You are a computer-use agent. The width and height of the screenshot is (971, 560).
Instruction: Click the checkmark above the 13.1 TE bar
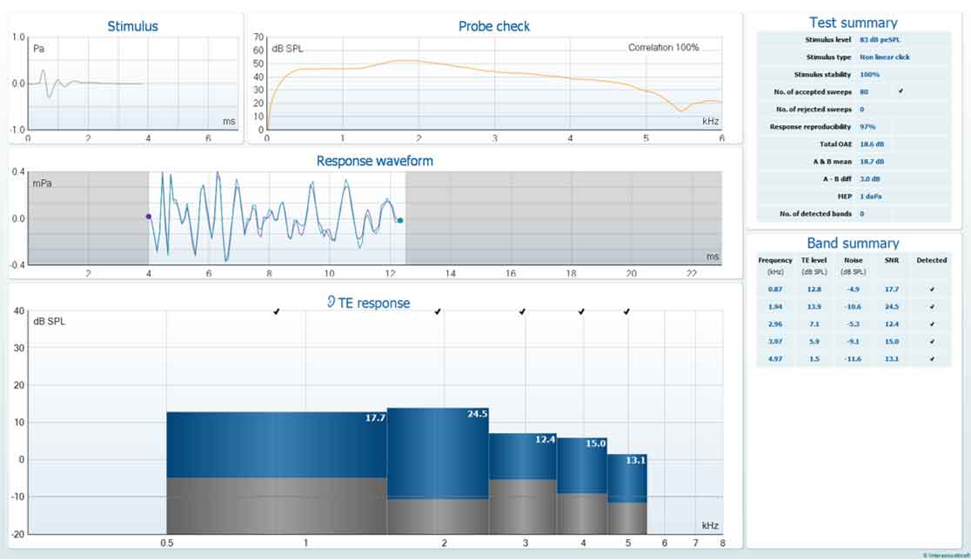click(626, 311)
